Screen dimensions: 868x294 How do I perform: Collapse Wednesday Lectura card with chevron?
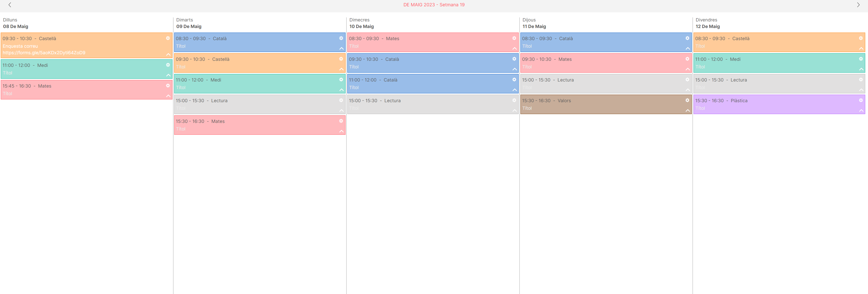click(x=515, y=111)
